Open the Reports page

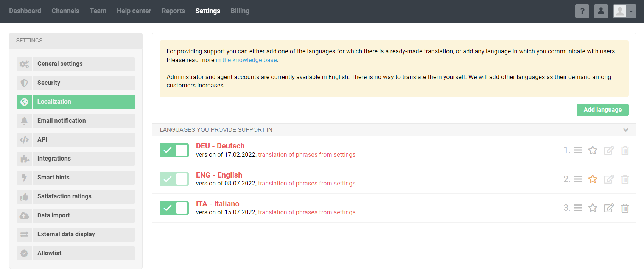coord(173,11)
